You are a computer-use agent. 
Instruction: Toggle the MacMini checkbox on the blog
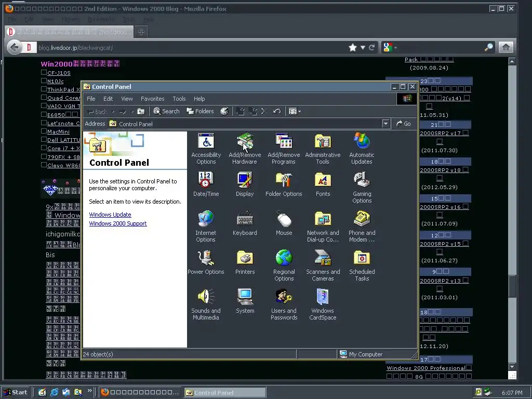coord(44,131)
